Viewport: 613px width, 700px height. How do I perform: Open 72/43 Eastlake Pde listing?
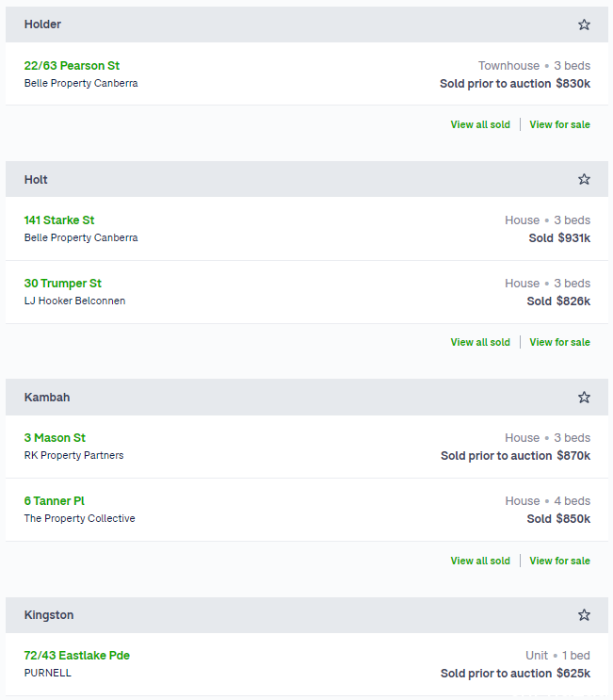pos(76,656)
